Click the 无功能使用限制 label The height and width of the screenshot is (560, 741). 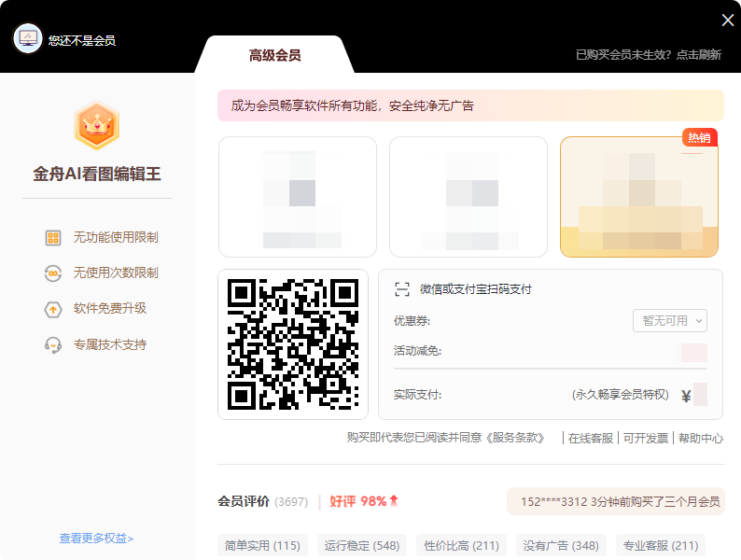pyautogui.click(x=116, y=237)
